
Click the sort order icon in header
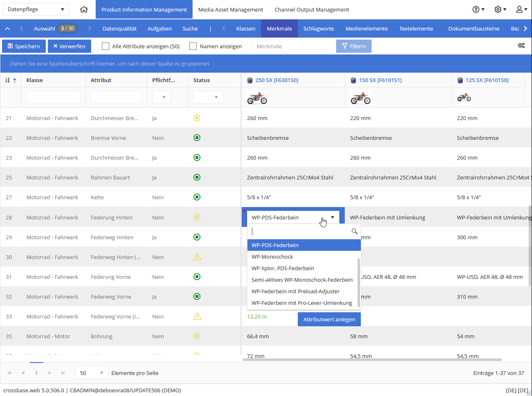[x=11, y=80]
